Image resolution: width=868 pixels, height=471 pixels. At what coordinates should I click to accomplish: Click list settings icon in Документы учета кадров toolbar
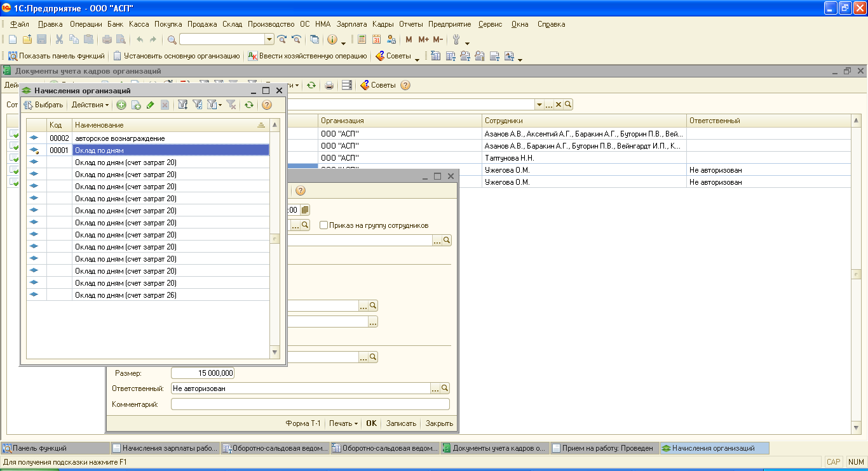[x=347, y=85]
